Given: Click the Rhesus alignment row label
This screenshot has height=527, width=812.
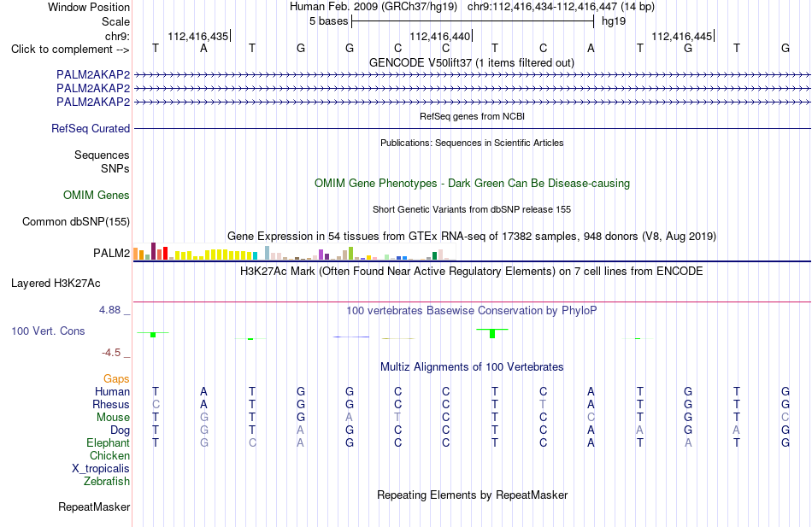Looking at the screenshot, I should pyautogui.click(x=111, y=404).
